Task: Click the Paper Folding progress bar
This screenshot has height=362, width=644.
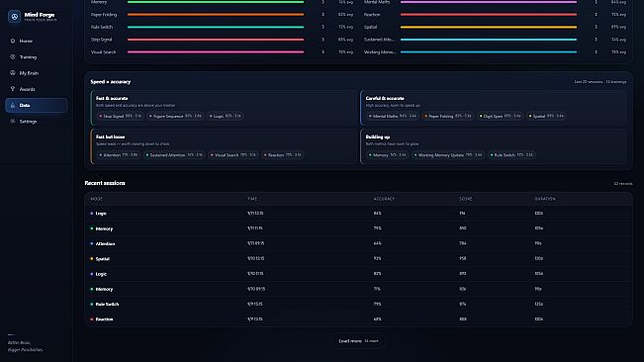Action: [x=216, y=15]
